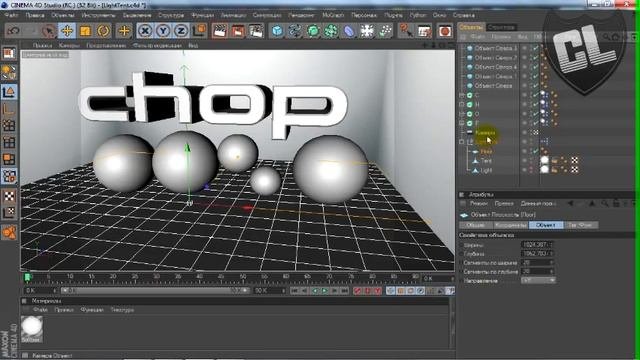Toggle visibility dot for the Tent row
Screen dimensions: 640x360
(524, 160)
